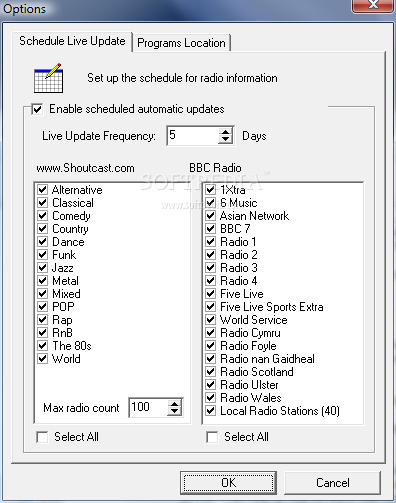Toggle the 6 Music checkbox
396x503 pixels.
click(210, 203)
